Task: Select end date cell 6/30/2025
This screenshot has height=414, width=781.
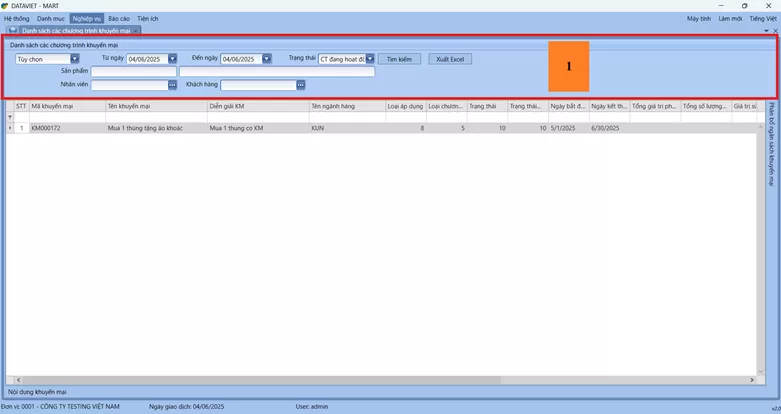Action: click(610, 128)
